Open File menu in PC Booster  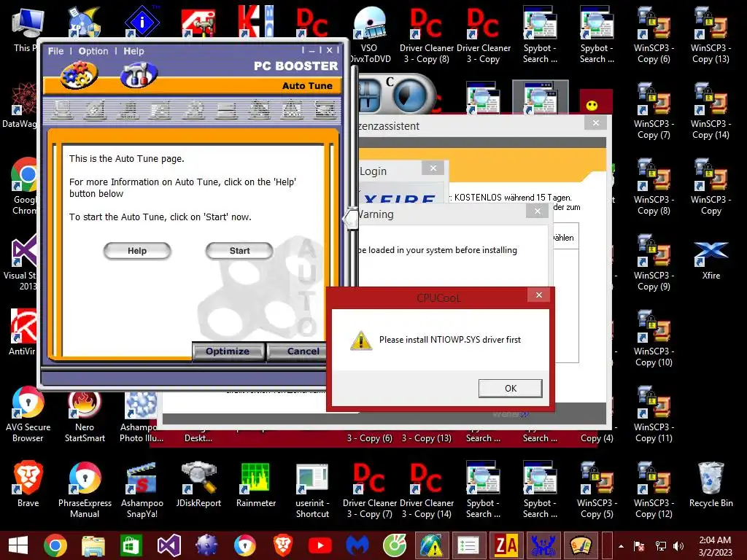[55, 51]
